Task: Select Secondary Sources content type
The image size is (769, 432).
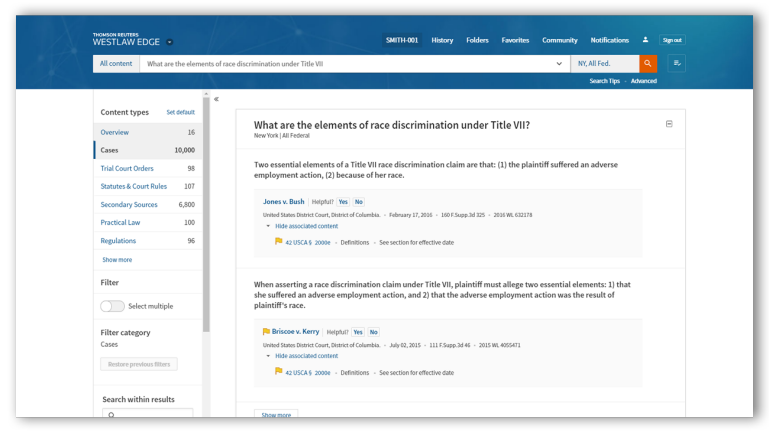Action: pyautogui.click(x=129, y=204)
